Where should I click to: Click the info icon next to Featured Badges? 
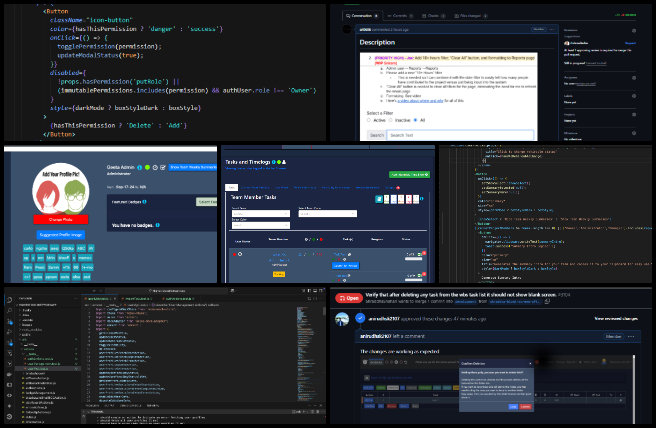tap(144, 202)
